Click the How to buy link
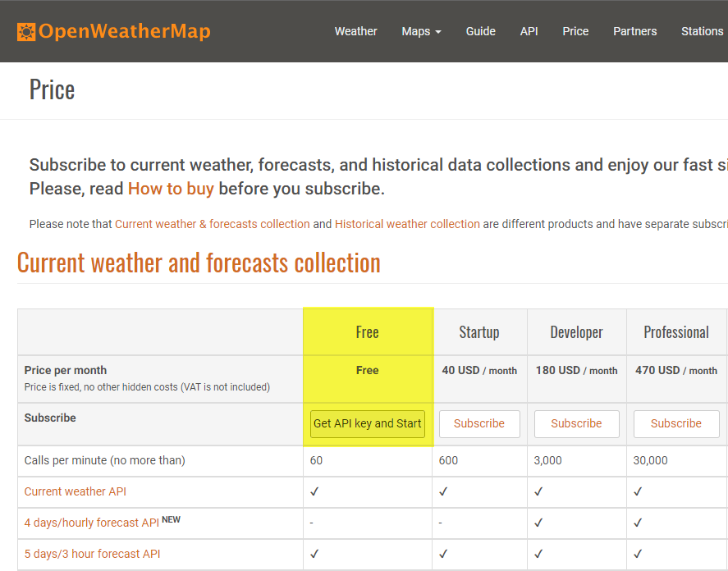 point(171,189)
